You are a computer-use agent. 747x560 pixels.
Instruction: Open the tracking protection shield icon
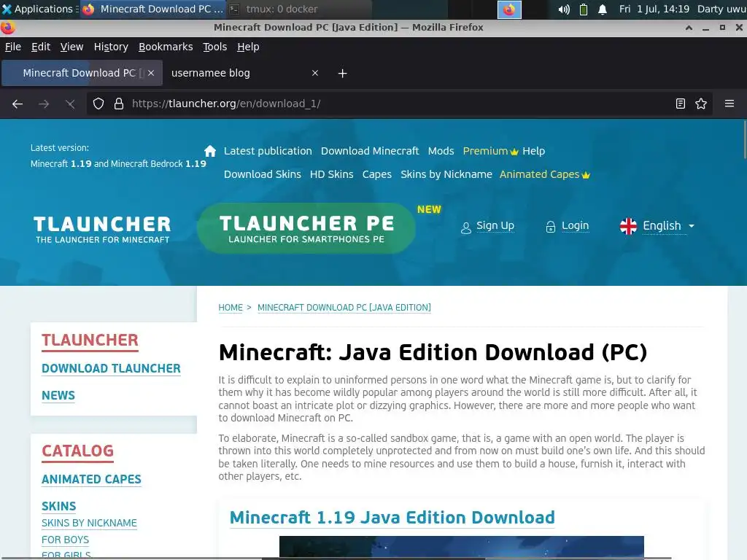[98, 104]
